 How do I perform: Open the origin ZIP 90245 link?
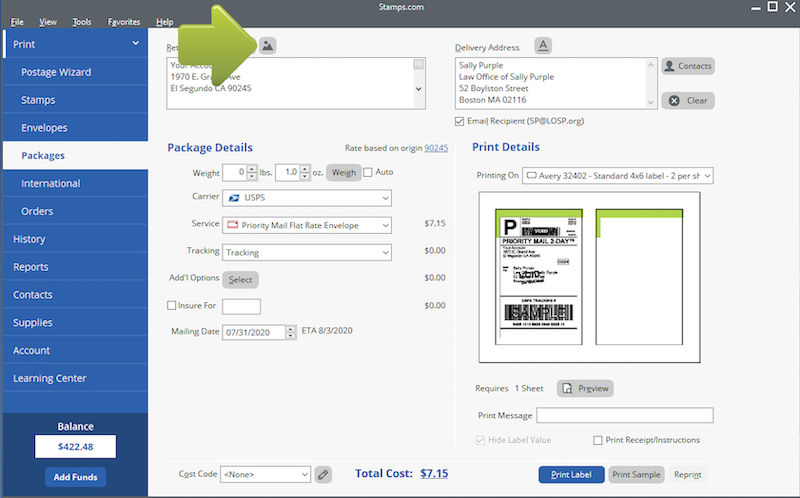[x=436, y=148]
